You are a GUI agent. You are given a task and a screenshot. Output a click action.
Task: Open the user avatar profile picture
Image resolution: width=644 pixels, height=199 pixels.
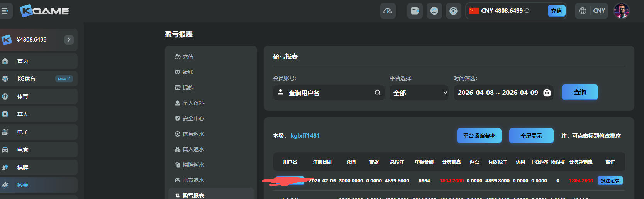(x=621, y=11)
